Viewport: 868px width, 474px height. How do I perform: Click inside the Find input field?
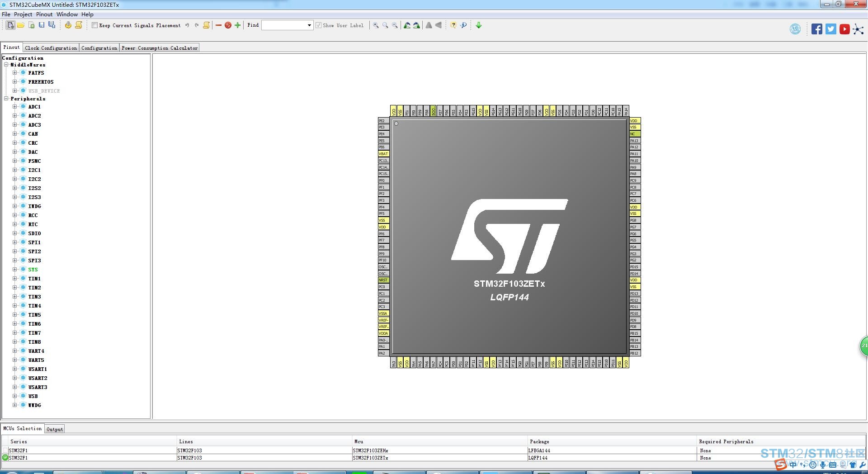coord(284,25)
